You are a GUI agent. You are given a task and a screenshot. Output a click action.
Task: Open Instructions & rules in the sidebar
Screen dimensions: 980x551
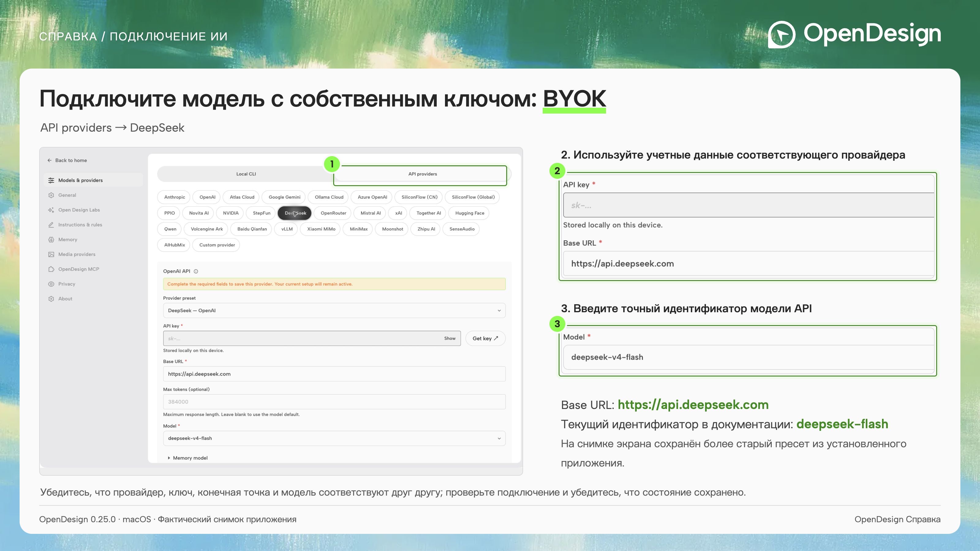tap(93, 225)
